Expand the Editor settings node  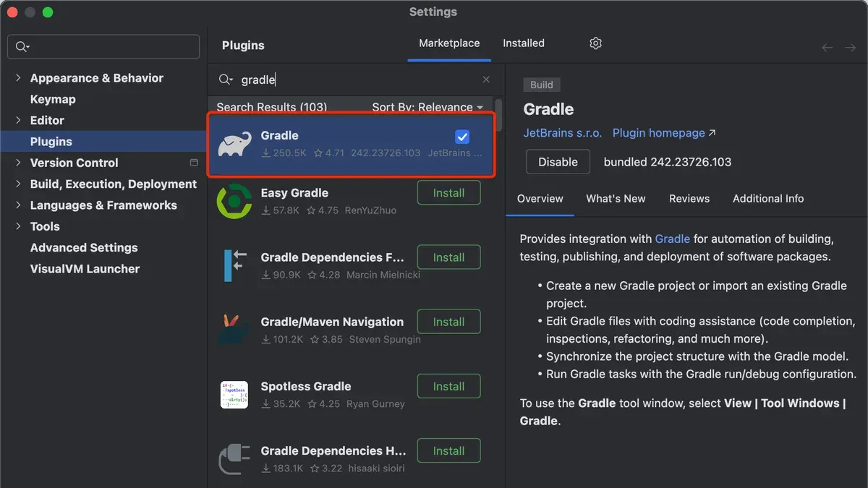(18, 120)
